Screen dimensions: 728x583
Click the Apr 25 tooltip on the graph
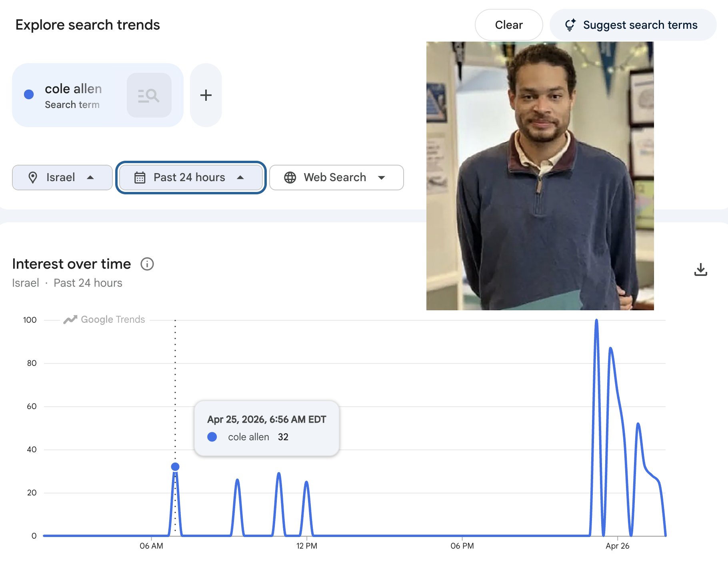pyautogui.click(x=266, y=428)
